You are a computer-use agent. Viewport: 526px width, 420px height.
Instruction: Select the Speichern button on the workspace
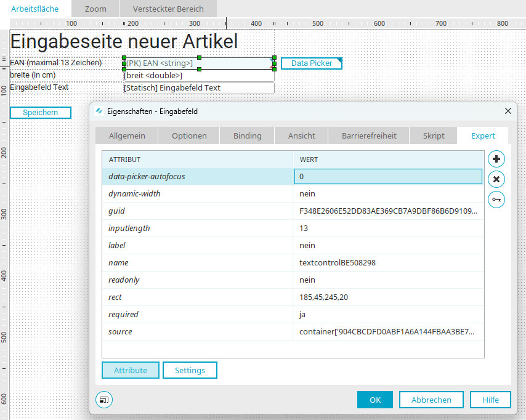[40, 113]
